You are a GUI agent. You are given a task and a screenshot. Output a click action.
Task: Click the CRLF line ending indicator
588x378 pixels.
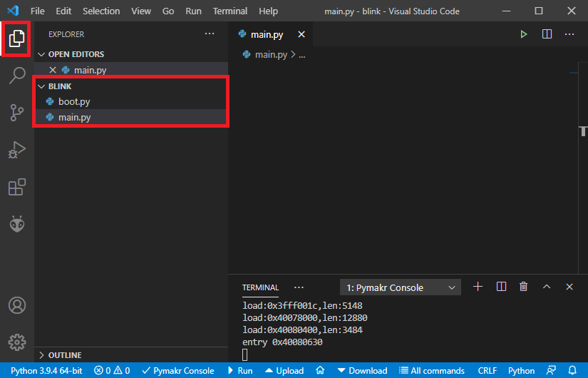488,371
